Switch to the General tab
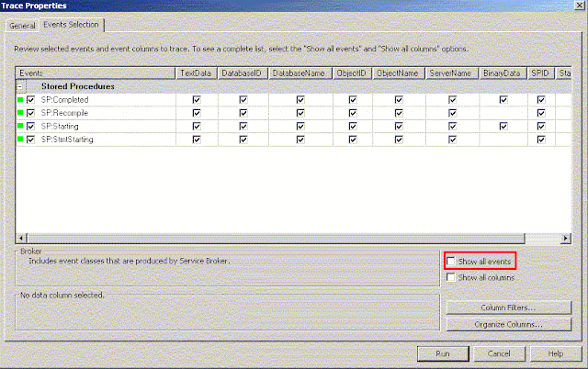Screen dimensions: 588x369 [22, 26]
